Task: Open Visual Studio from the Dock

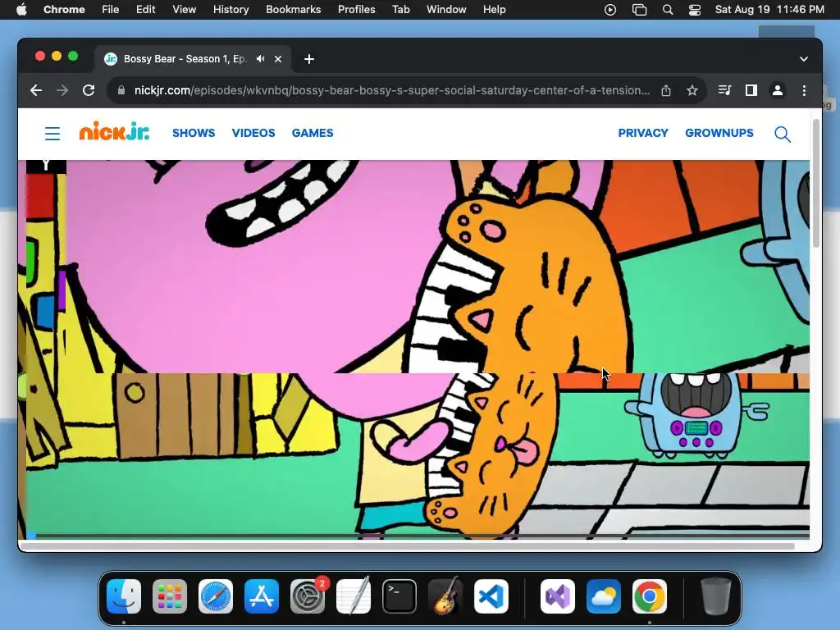Action: (558, 596)
